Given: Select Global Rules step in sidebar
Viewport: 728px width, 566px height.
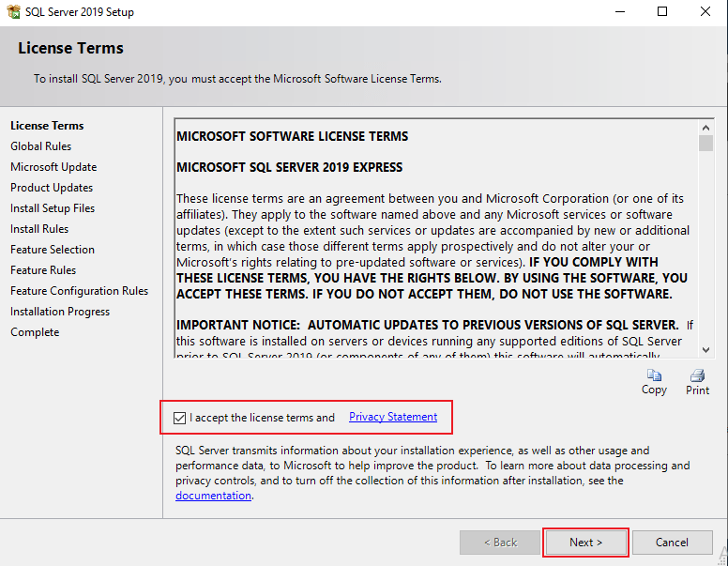Looking at the screenshot, I should [41, 146].
